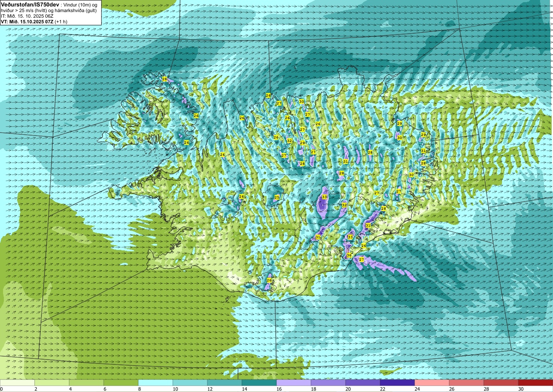Click the legend scale tick label 14
This screenshot has height=392, width=553.
[244, 389]
